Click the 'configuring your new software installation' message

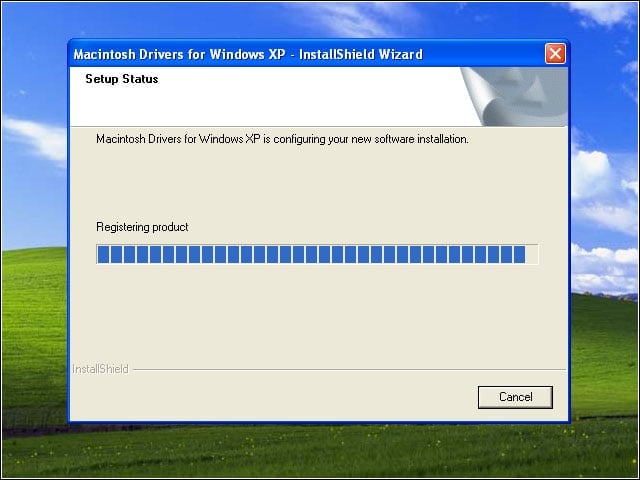coord(282,139)
